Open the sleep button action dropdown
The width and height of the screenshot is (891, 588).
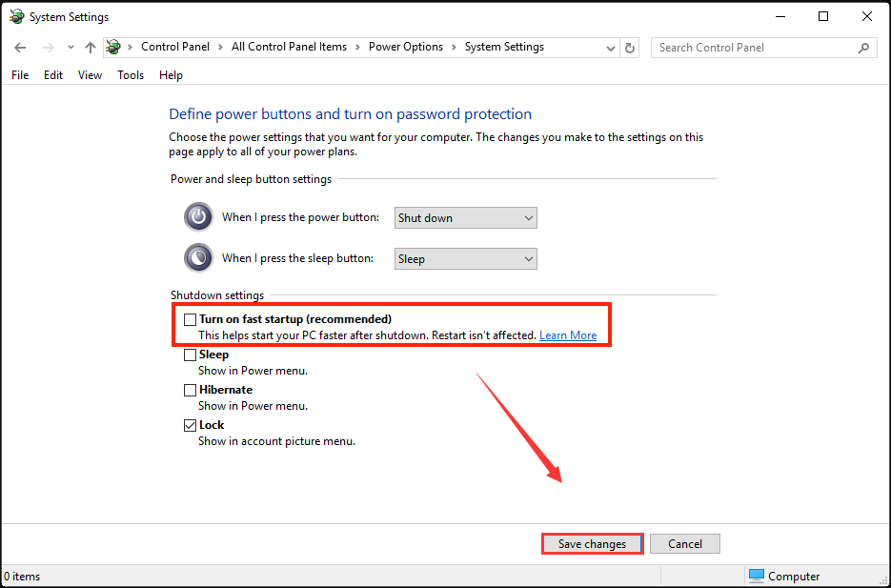465,259
